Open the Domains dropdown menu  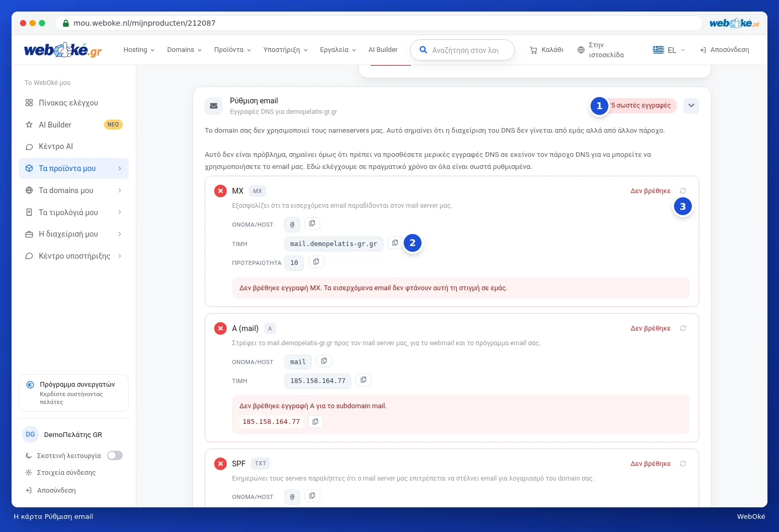coord(184,50)
